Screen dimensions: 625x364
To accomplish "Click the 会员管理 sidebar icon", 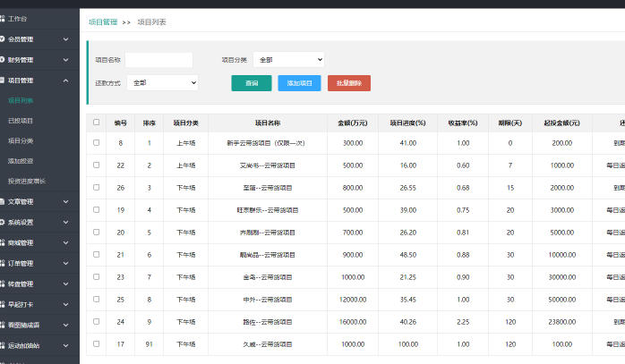I will pyautogui.click(x=4, y=39).
